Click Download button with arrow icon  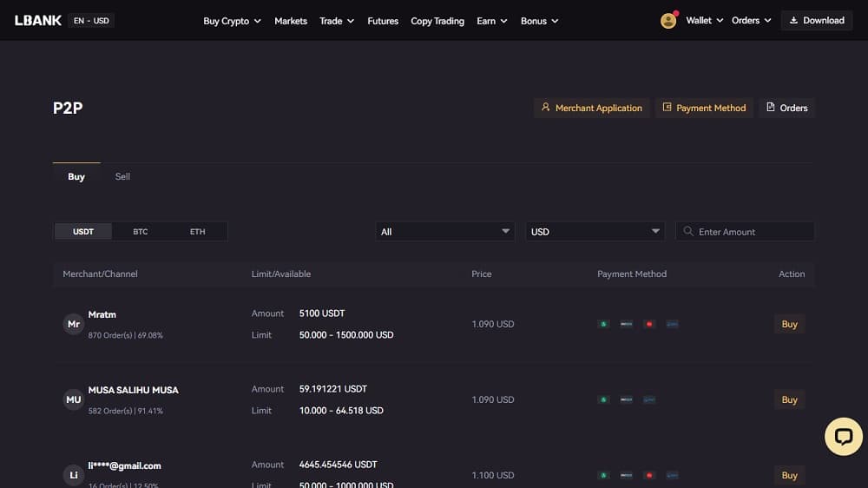[817, 21]
